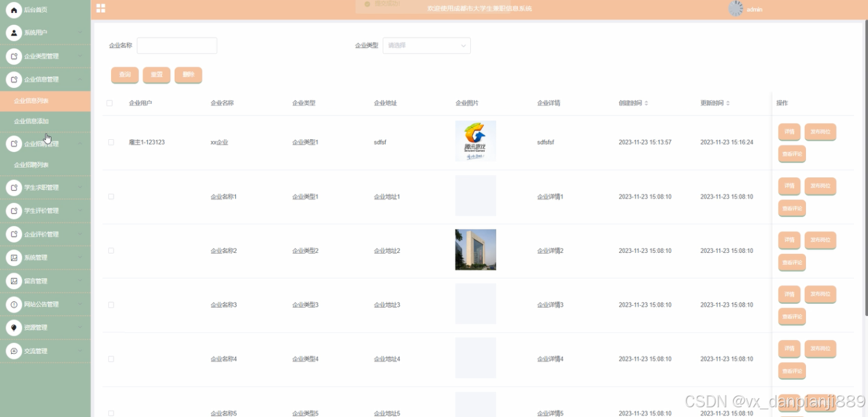The image size is (868, 417).
Task: Go to 后台首页 menu item
Action: tap(46, 10)
